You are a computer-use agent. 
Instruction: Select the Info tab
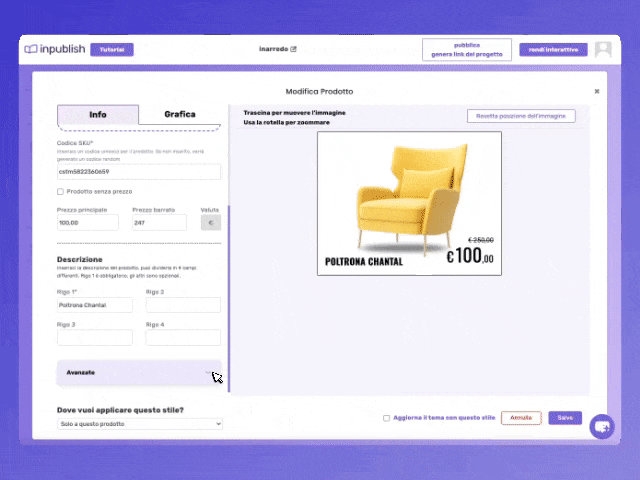click(98, 115)
